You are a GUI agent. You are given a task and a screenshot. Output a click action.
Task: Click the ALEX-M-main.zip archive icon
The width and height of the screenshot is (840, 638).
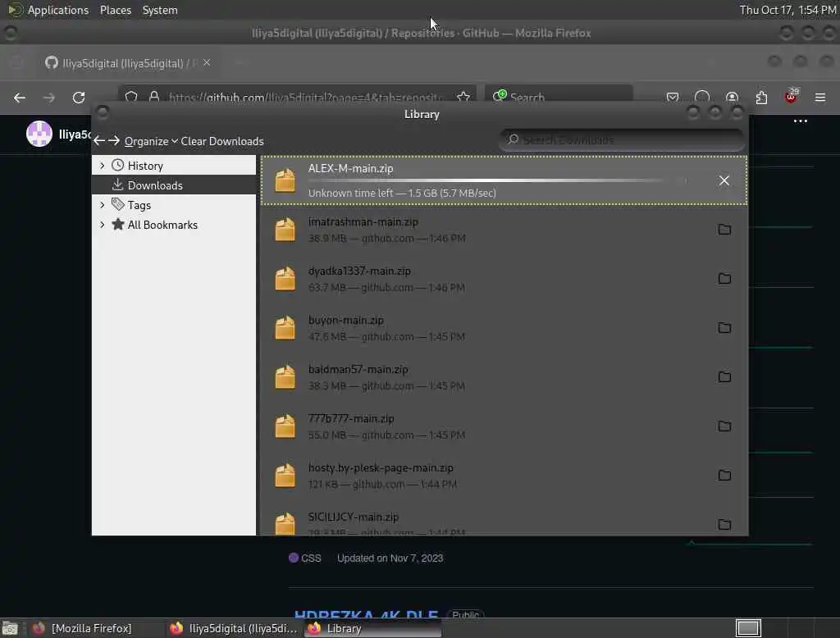click(285, 180)
